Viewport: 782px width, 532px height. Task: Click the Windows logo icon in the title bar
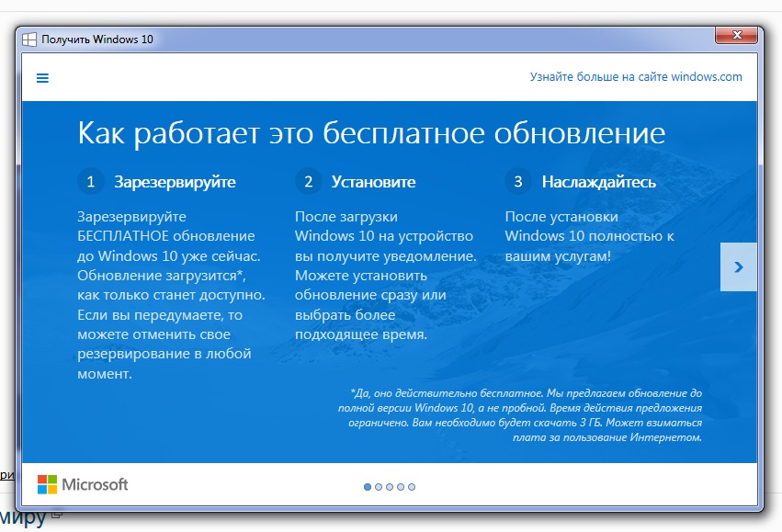[29, 40]
